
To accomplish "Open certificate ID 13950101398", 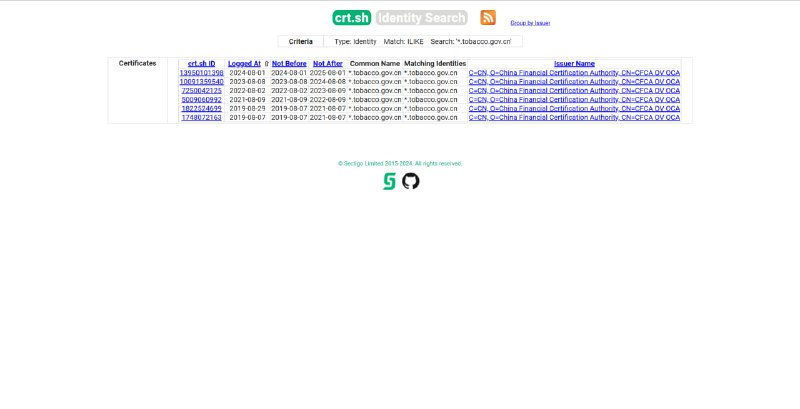I will (201, 73).
